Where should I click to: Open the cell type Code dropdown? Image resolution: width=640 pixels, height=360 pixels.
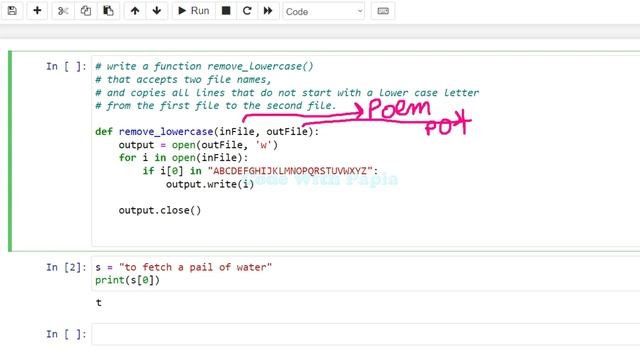[324, 11]
